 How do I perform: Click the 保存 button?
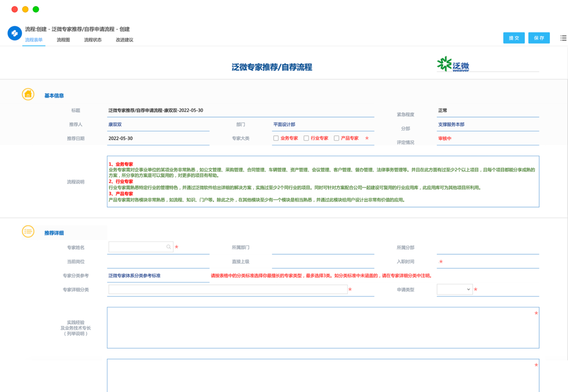[x=539, y=38]
